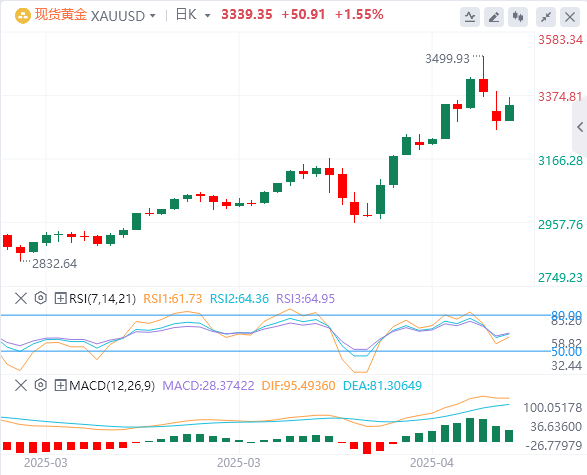Click the gold XAUUSD symbol logo

pos(23,16)
